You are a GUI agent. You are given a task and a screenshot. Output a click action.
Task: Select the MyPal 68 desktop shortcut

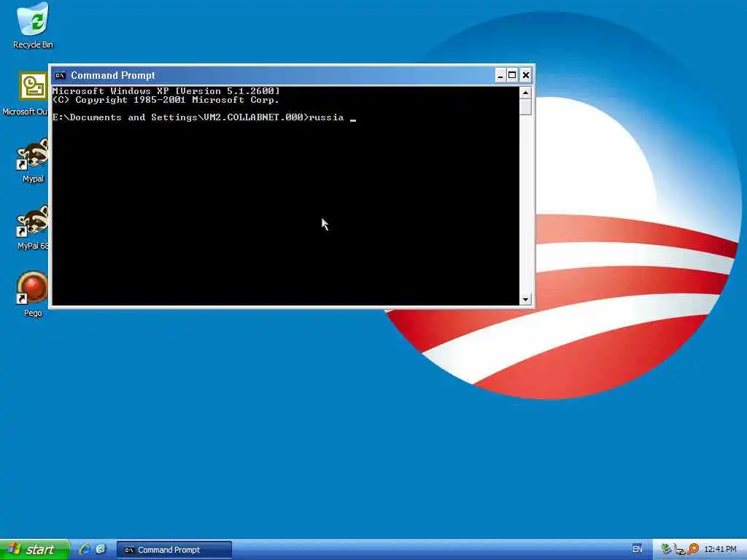pyautogui.click(x=32, y=227)
